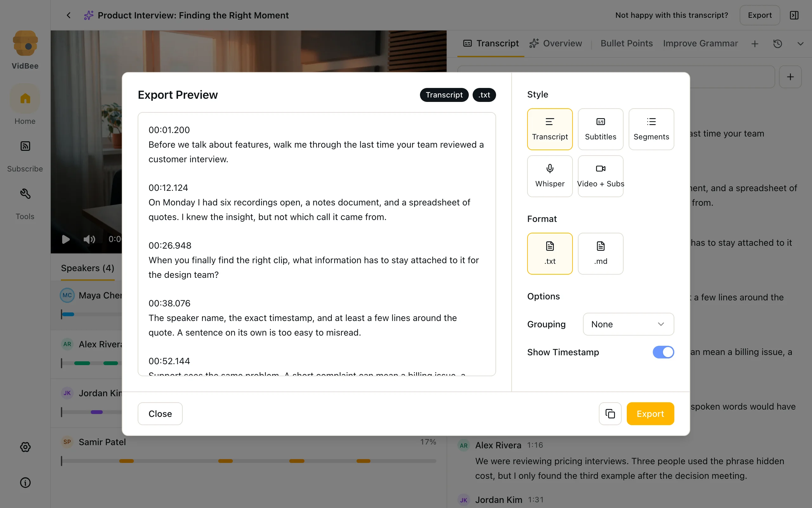The image size is (812, 508).
Task: Click Jordan Kim 1:31 transcript entry
Action: point(501,500)
